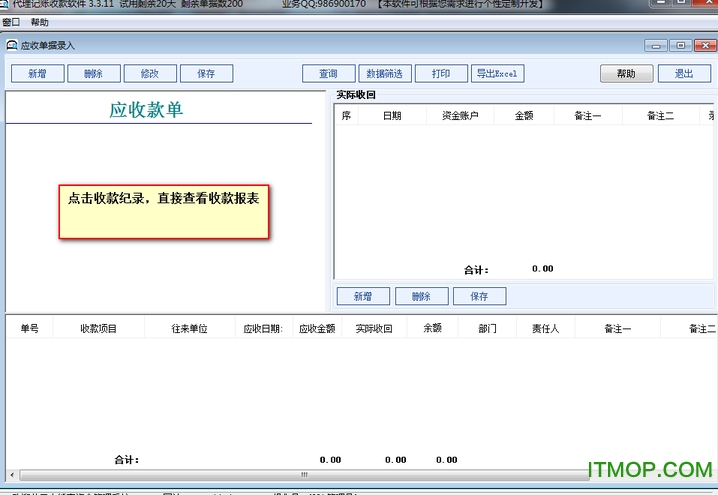Viewport: 718px width, 495px height.
Task: Click the yellow 点击收款纪录 hint box
Action: coord(164,210)
